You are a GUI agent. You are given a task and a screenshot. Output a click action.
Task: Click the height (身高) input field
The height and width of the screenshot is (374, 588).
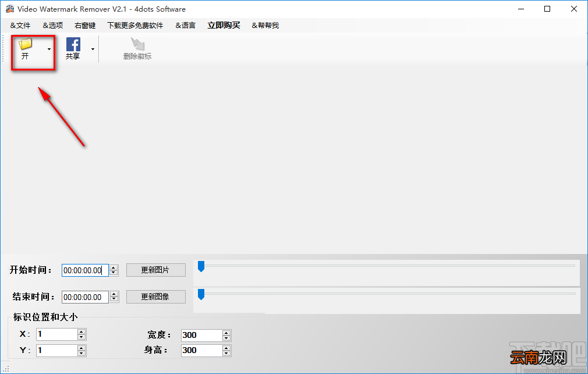[x=201, y=350]
